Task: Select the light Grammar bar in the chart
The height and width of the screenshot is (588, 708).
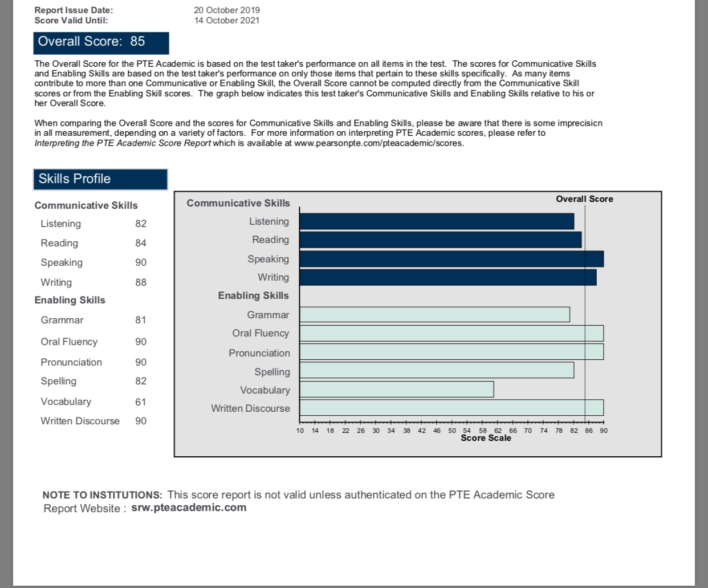Action: (x=434, y=314)
